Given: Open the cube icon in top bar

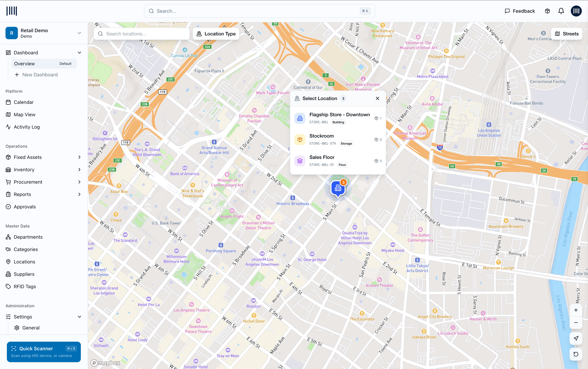Looking at the screenshot, I should click(x=547, y=11).
